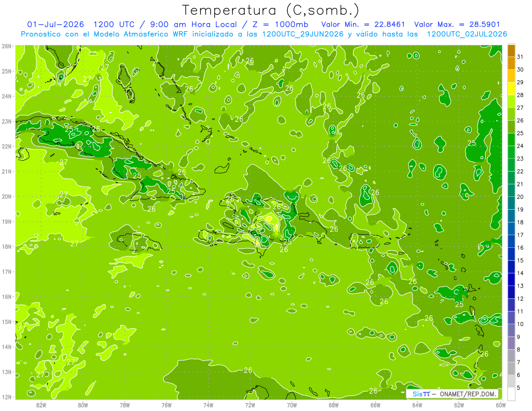Viewport: 532px width, 411px height.
Task: Click the yellow swatch between 28 and 29
Action: click(x=511, y=88)
